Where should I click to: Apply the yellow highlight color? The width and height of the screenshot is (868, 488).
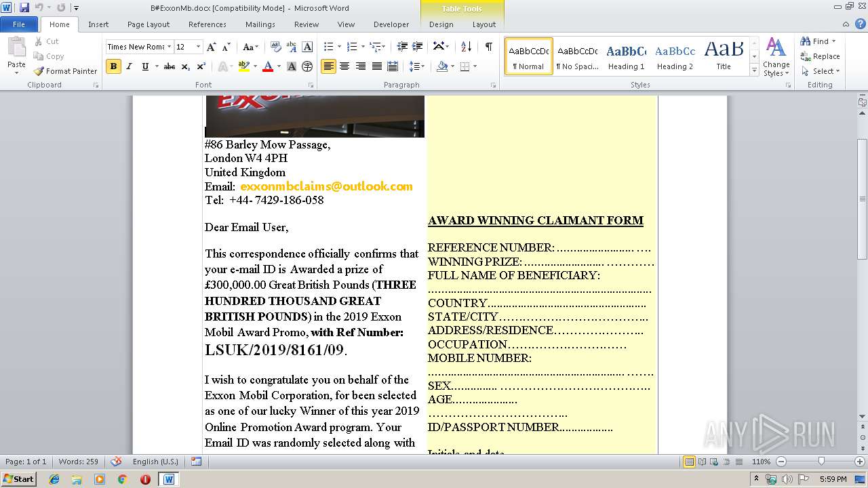tap(243, 66)
